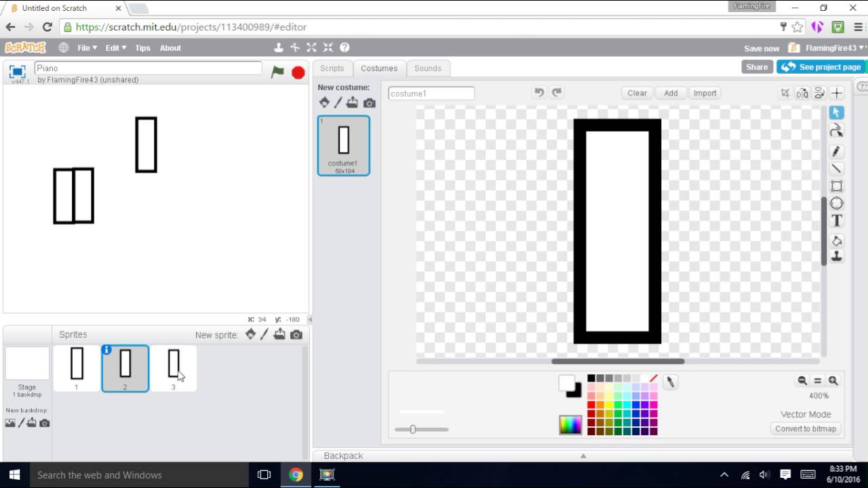The width and height of the screenshot is (868, 488).
Task: Expand the Backpack panel
Action: [583, 455]
